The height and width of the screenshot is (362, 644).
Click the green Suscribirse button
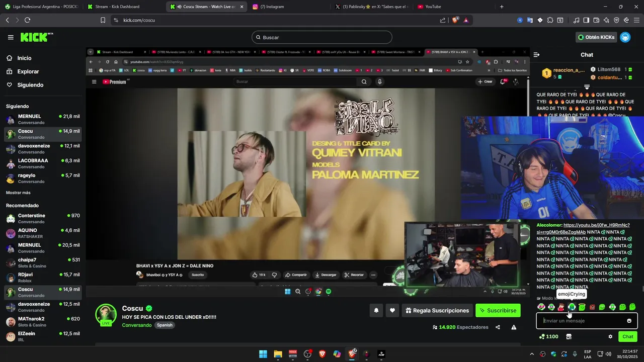498,311
